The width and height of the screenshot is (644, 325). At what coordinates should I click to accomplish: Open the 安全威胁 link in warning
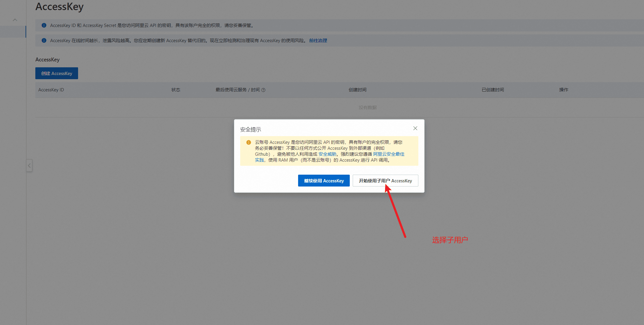(327, 154)
